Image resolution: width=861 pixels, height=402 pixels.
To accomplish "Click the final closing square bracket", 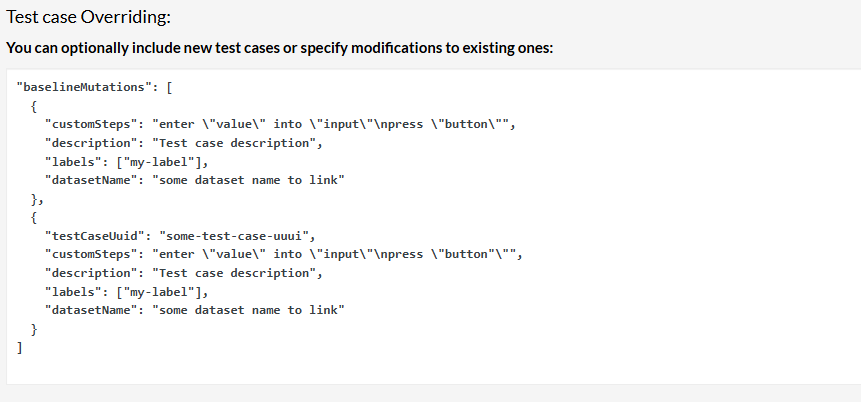I will pos(19,347).
